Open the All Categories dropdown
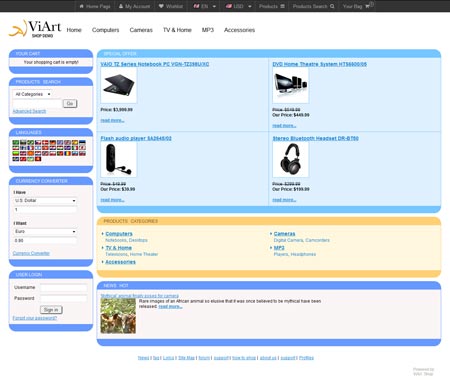 [33, 94]
